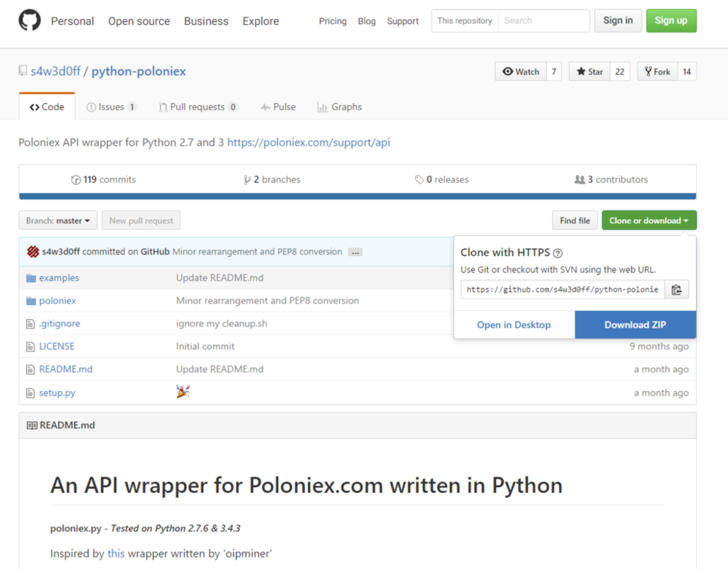
Task: Open the Clone or download dropdown
Action: (648, 220)
